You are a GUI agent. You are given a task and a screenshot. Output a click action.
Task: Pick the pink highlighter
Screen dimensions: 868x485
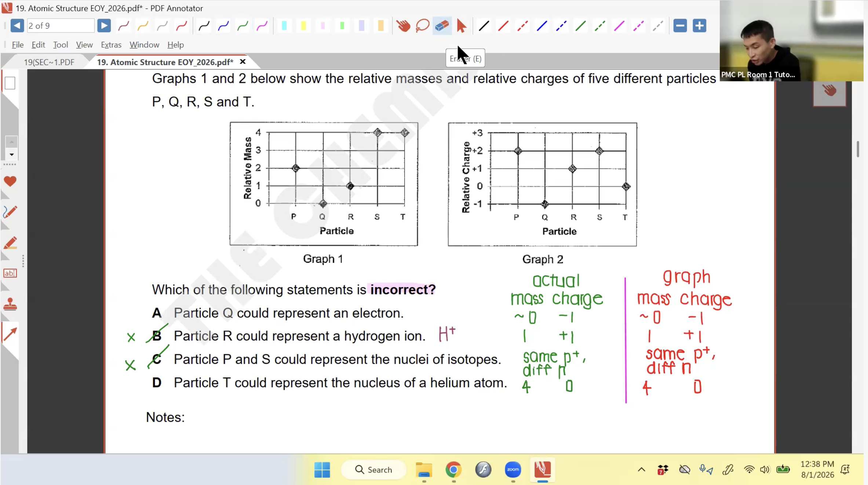coord(323,26)
